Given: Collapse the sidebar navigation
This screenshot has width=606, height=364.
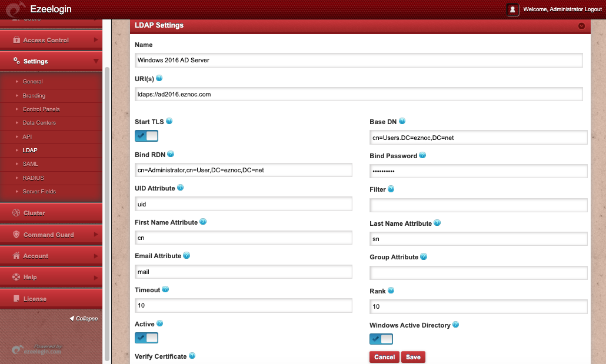Looking at the screenshot, I should (84, 318).
